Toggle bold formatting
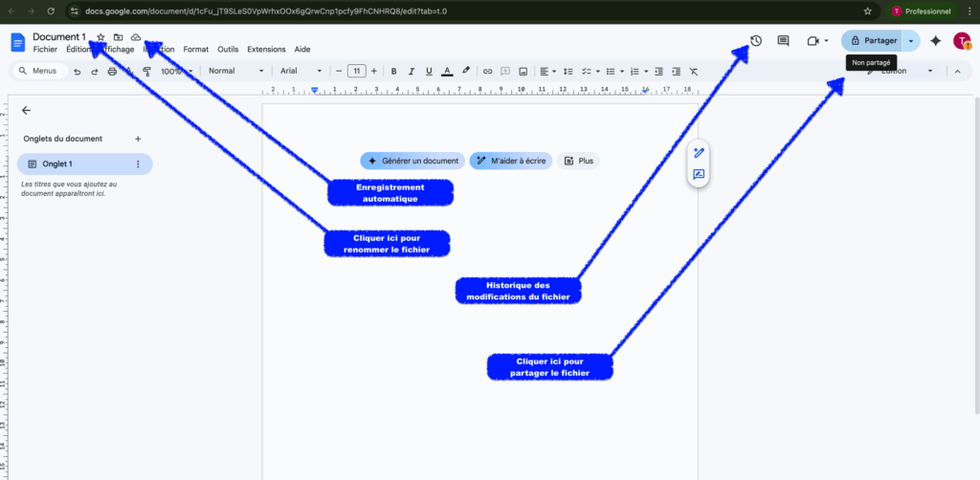Screen dimensions: 980x480 coord(393,71)
